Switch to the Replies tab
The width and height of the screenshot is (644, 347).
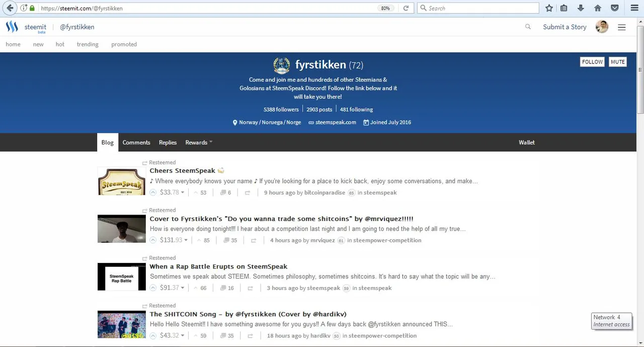(168, 143)
